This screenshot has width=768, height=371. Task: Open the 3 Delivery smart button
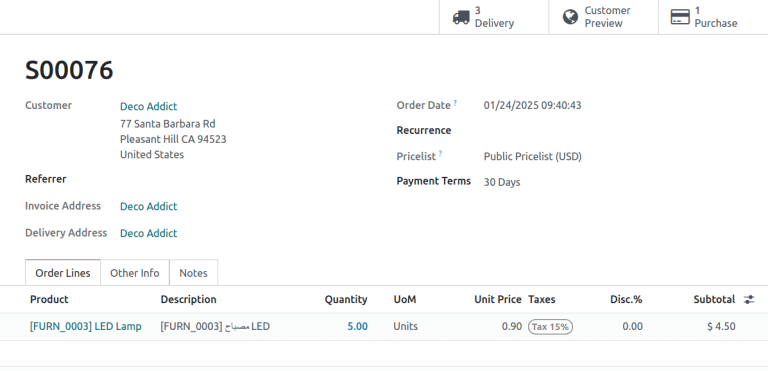click(x=494, y=17)
